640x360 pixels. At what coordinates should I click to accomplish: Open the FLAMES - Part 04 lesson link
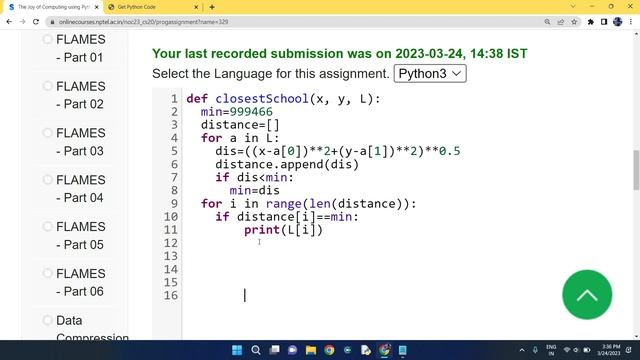(81, 189)
